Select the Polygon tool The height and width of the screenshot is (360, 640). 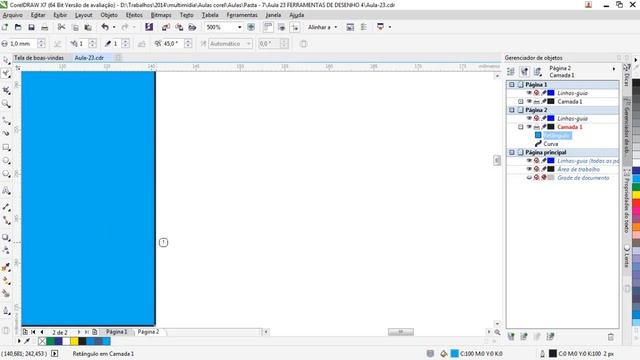pyautogui.click(x=6, y=174)
